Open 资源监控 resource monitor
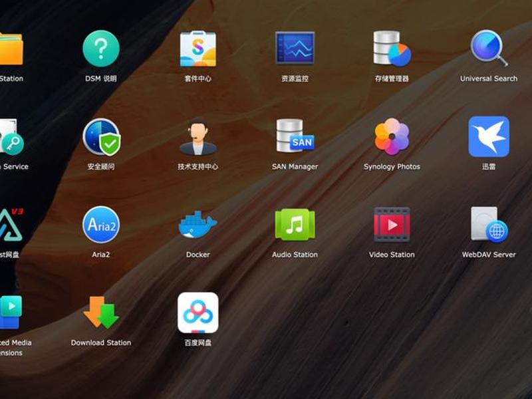Screen dimensions: 532x399 [295, 48]
